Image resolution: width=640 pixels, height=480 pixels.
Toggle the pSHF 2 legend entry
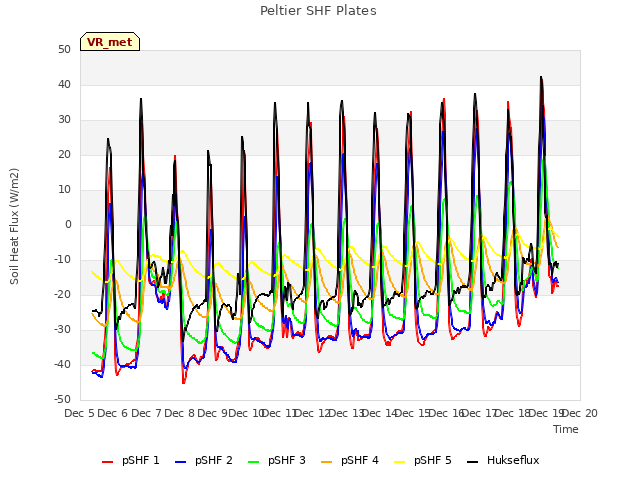[204, 460]
